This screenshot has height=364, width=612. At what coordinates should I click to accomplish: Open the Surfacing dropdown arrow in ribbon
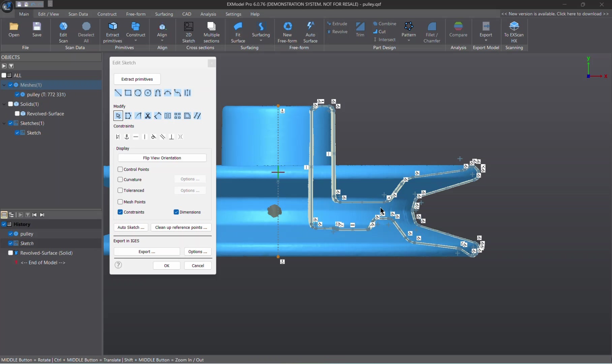(261, 41)
